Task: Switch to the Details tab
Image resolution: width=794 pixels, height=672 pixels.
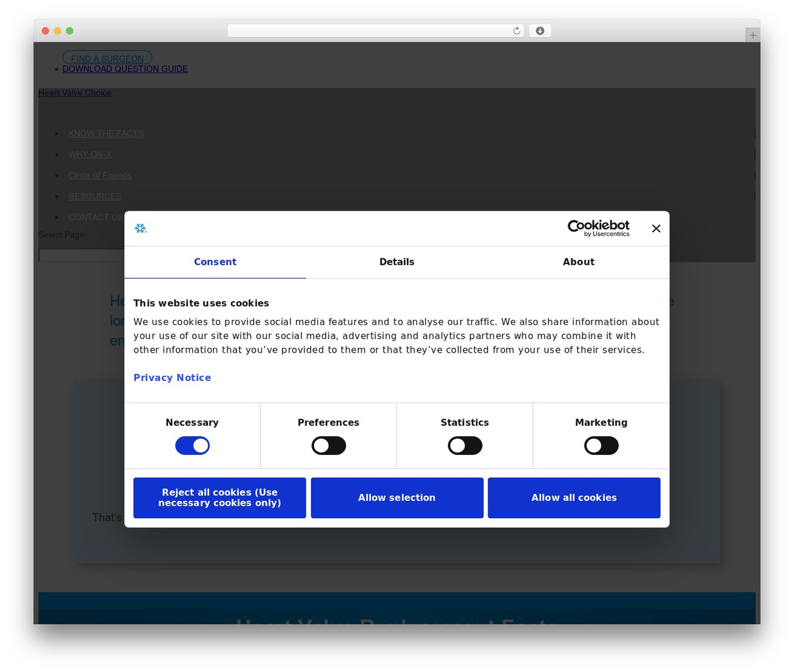Action: click(397, 262)
